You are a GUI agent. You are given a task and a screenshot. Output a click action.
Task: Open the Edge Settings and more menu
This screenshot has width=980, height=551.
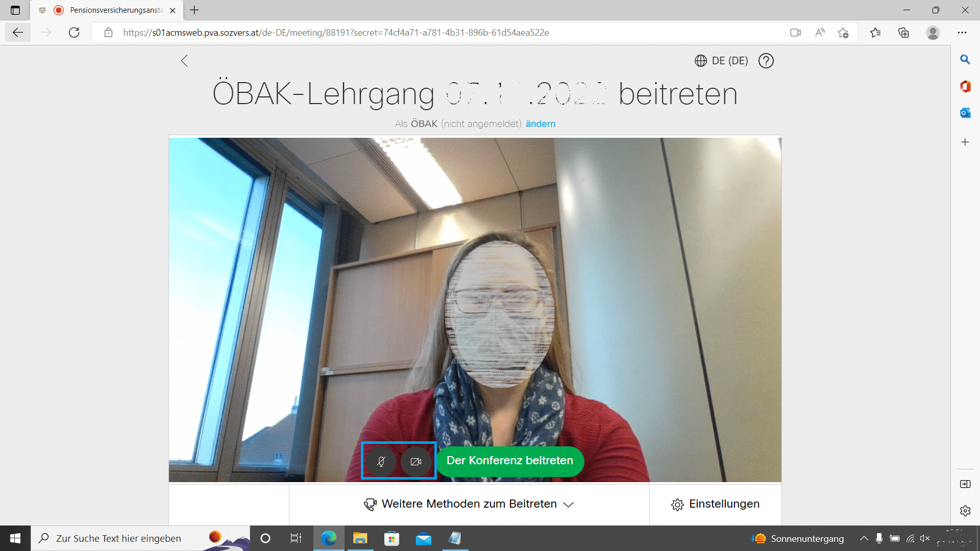pyautogui.click(x=963, y=32)
